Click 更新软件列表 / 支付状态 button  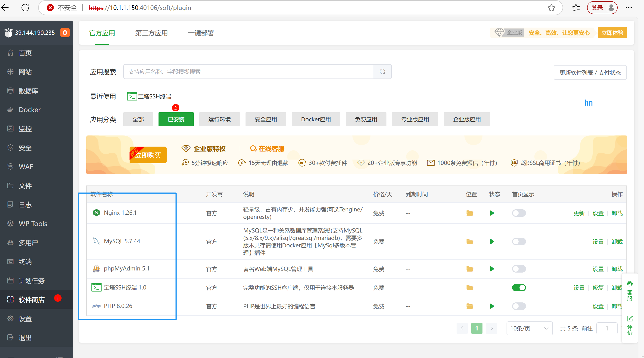click(x=590, y=72)
